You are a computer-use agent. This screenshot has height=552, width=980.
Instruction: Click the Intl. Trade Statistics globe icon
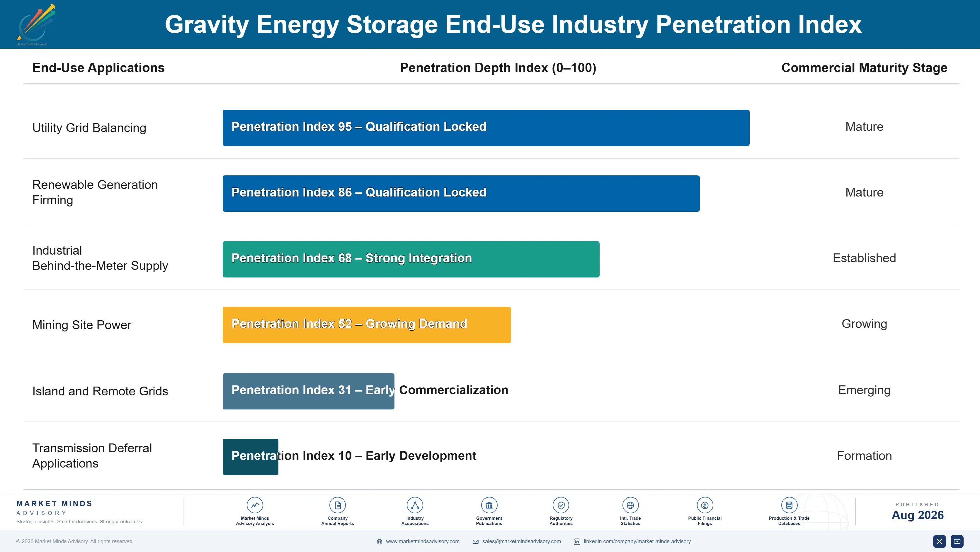tap(630, 505)
